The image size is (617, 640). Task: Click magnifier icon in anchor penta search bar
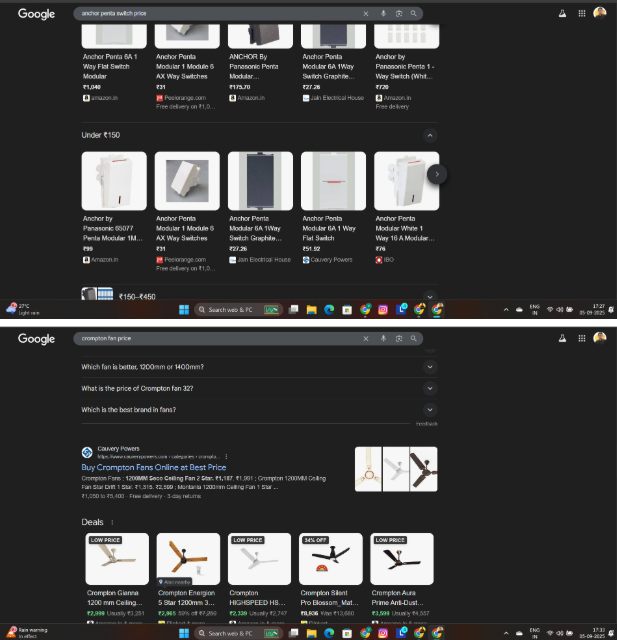413,13
